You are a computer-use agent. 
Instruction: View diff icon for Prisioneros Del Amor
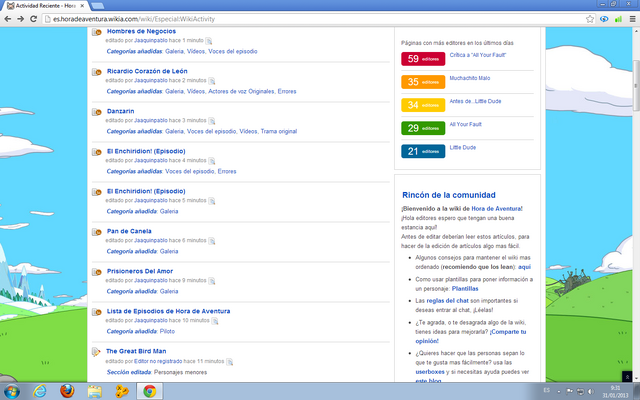211,281
